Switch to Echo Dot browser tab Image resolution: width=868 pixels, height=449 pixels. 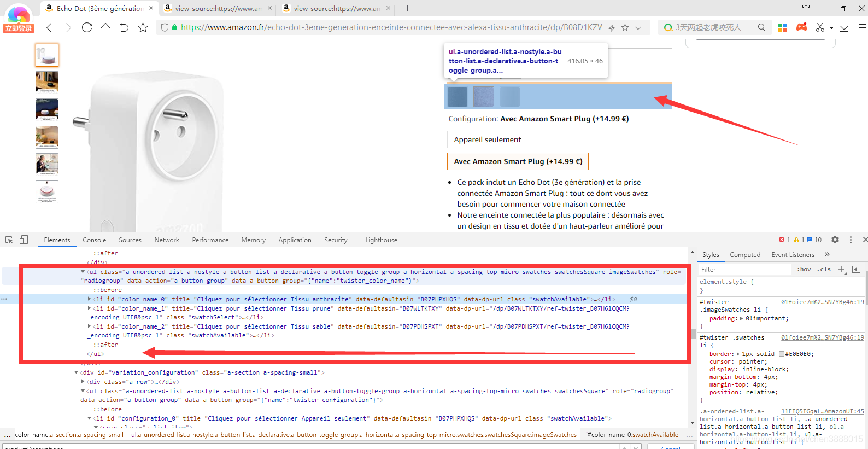point(99,8)
